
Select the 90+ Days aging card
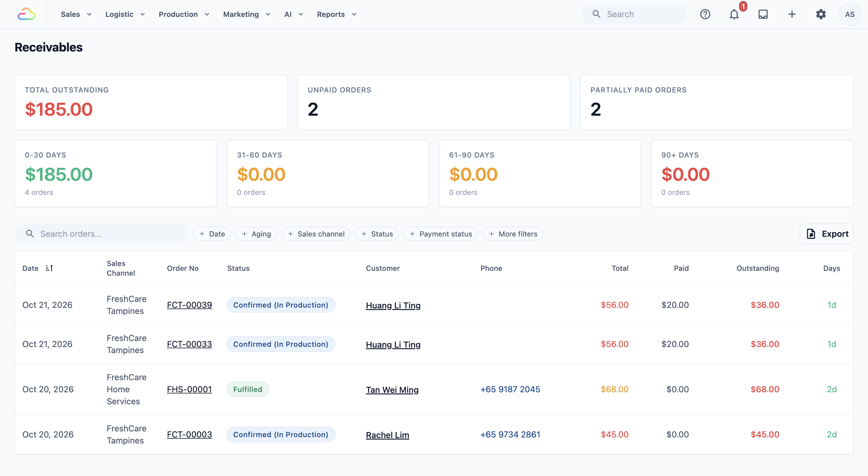(752, 174)
